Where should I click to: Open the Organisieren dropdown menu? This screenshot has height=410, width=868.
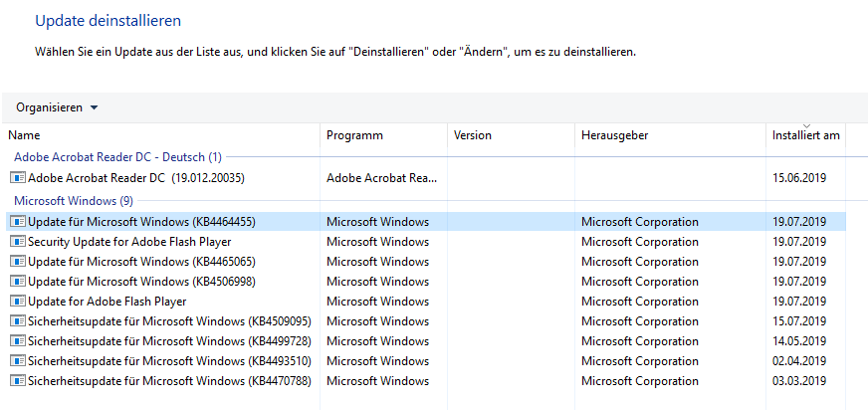click(x=57, y=107)
